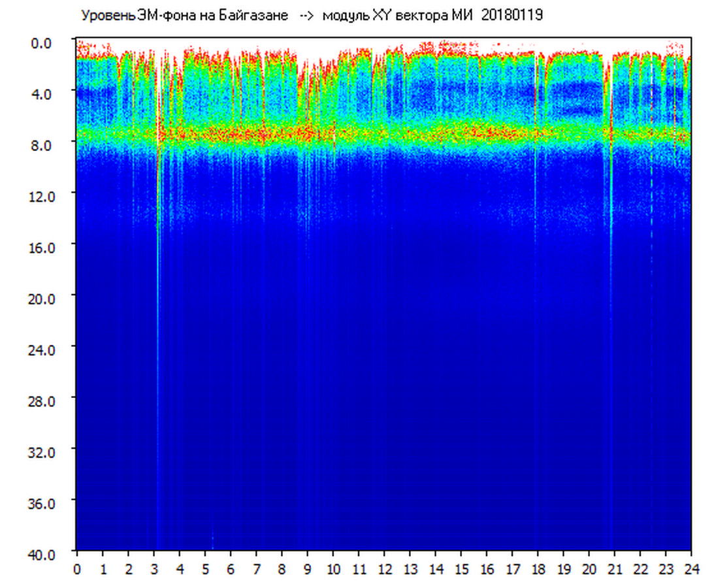The image size is (716, 588).
Task: Click the y-axis label 40.0
Action: [42, 554]
